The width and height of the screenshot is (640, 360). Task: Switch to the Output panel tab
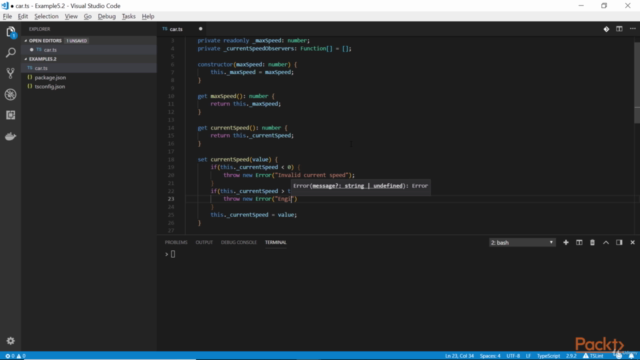[x=204, y=242]
